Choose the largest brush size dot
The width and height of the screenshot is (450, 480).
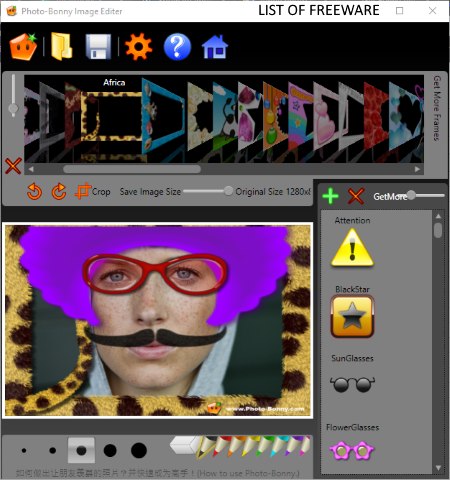pyautogui.click(x=139, y=450)
